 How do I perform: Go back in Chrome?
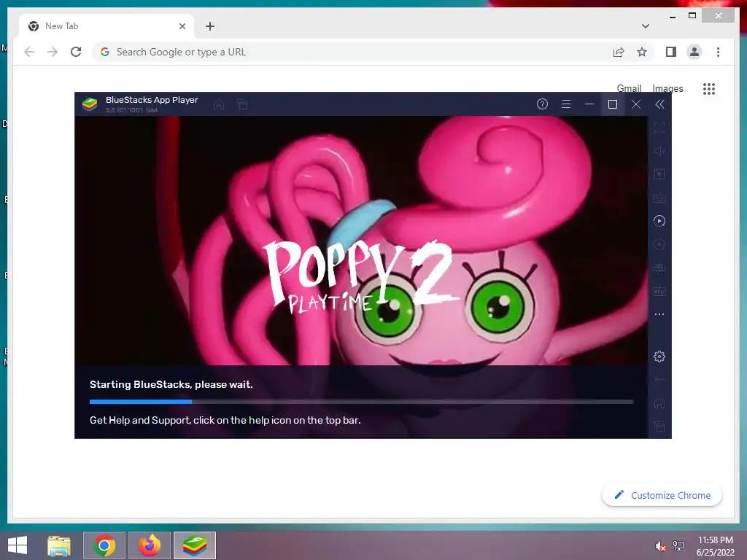point(29,52)
